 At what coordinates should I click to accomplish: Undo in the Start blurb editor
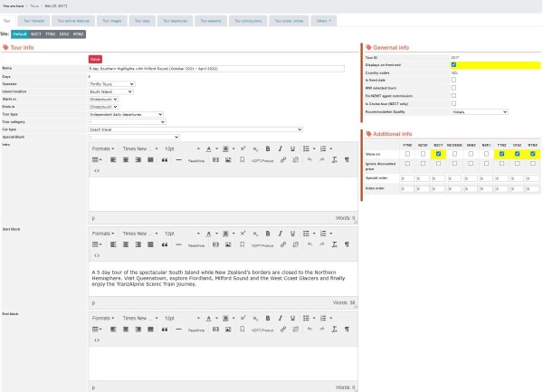[x=310, y=244]
